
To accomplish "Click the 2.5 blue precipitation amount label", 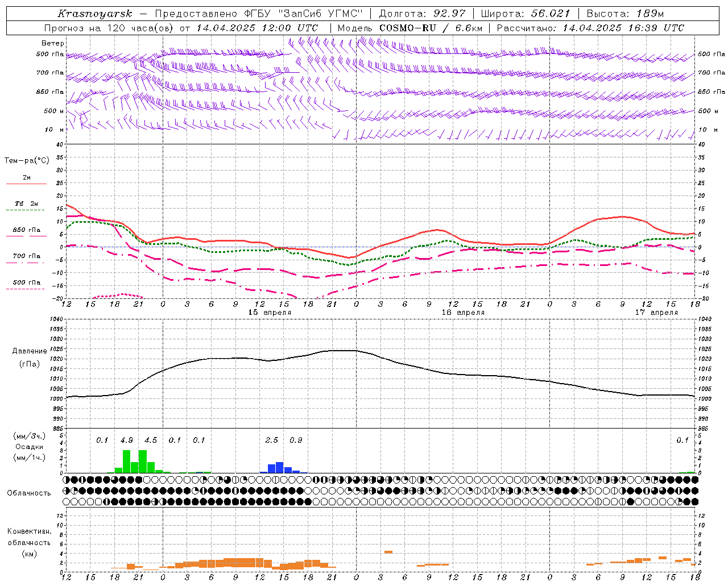I will click(x=272, y=440).
